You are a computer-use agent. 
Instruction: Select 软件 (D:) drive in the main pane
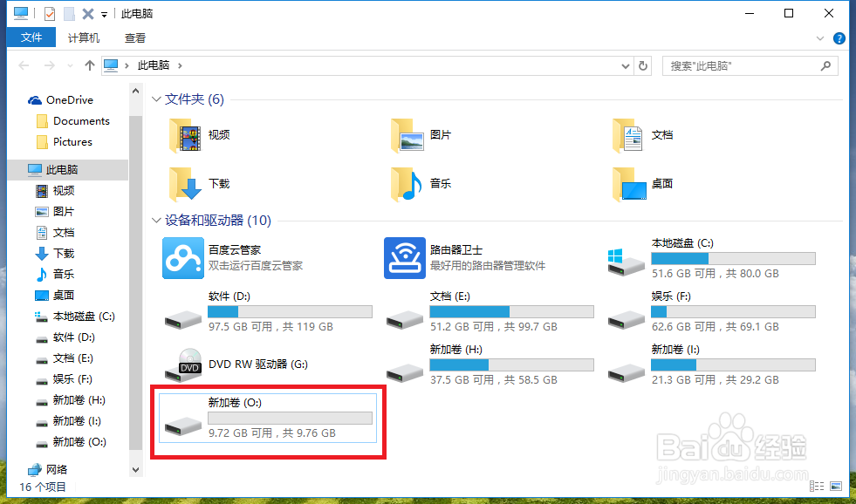(x=268, y=311)
